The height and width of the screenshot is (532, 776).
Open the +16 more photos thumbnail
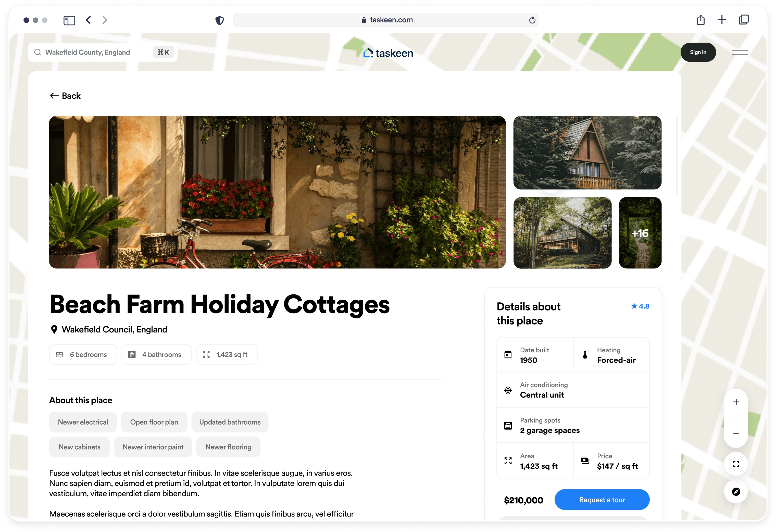[x=640, y=232]
